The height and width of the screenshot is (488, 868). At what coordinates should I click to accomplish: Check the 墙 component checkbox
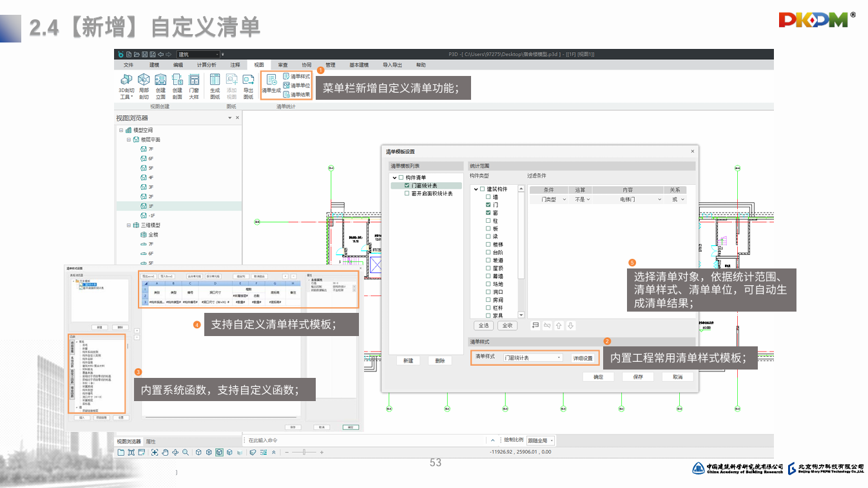[x=488, y=197]
